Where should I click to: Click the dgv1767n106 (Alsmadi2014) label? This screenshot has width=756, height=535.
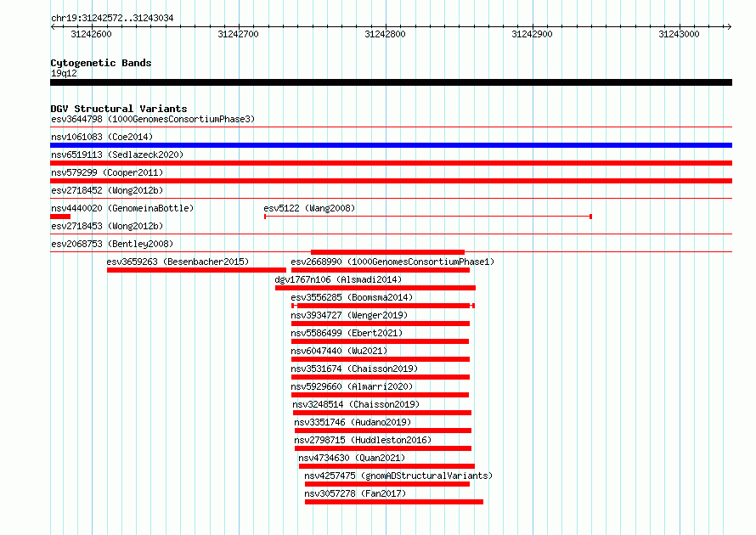point(338,279)
